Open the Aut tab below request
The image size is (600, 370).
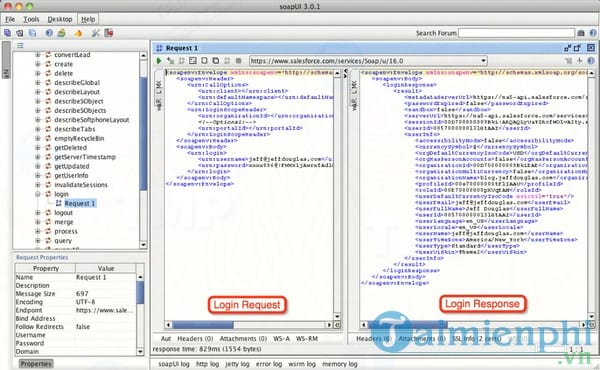point(166,339)
